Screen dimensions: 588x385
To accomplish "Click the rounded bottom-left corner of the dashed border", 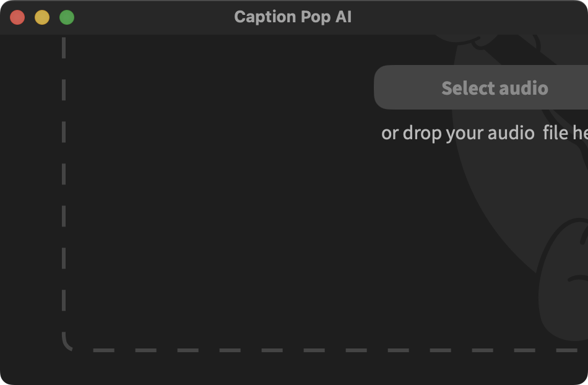I will tap(66, 343).
